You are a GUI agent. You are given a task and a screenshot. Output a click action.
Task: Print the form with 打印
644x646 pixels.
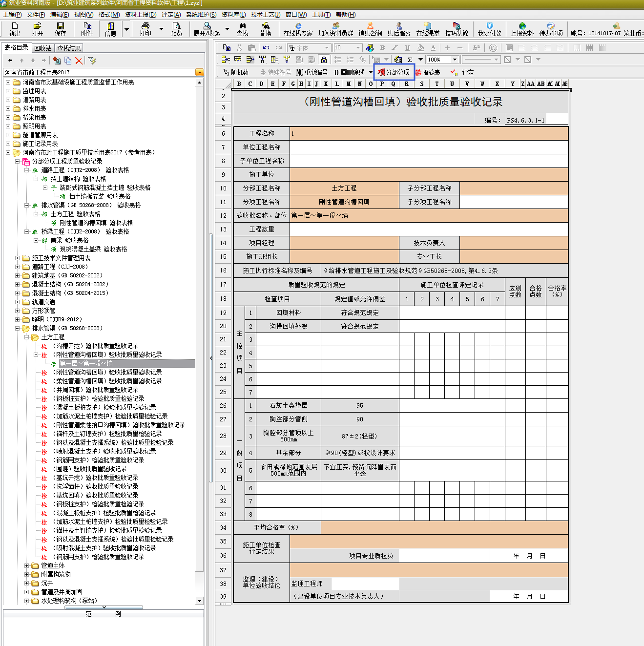pos(145,29)
